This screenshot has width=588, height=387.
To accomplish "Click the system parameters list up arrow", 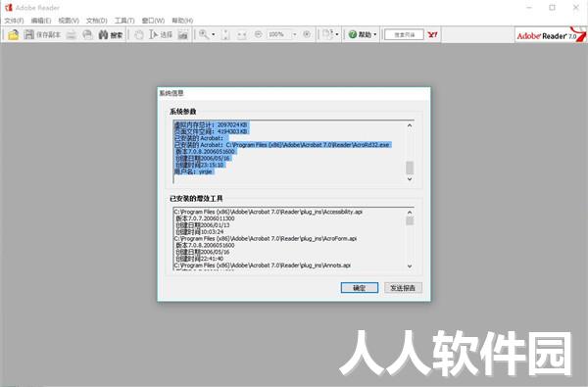I will click(x=410, y=125).
